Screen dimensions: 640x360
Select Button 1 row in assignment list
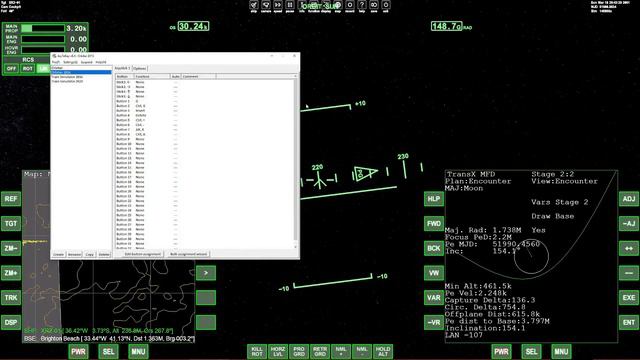click(204, 101)
